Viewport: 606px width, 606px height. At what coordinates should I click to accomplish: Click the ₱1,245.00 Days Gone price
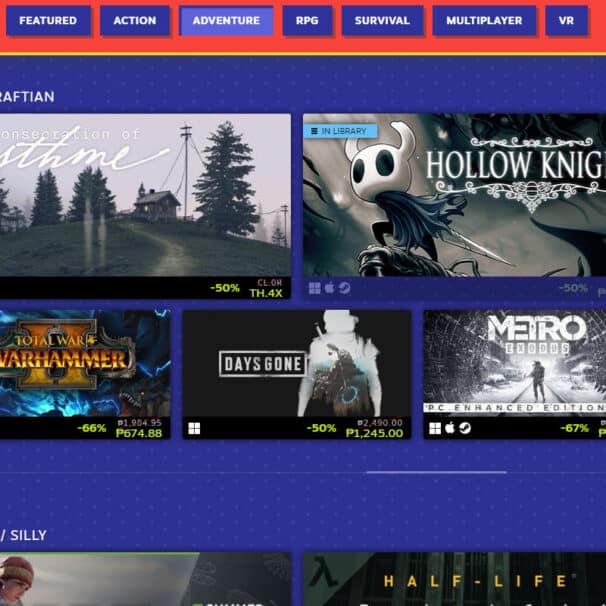click(x=374, y=433)
